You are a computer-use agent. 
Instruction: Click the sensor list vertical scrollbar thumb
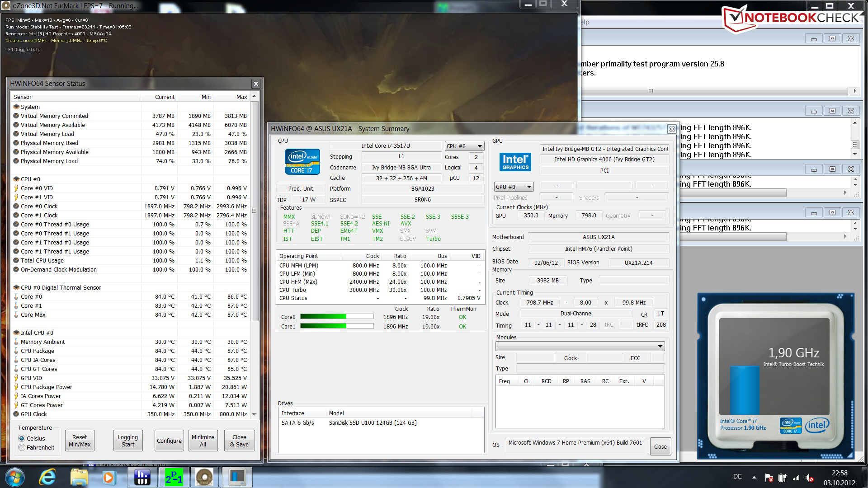(x=254, y=211)
